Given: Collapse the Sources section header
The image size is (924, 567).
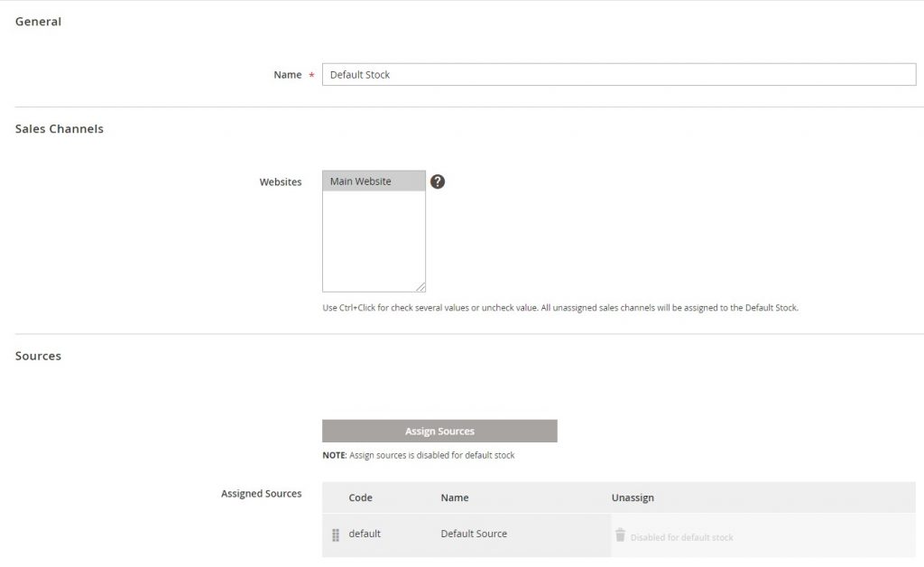Looking at the screenshot, I should pos(38,356).
